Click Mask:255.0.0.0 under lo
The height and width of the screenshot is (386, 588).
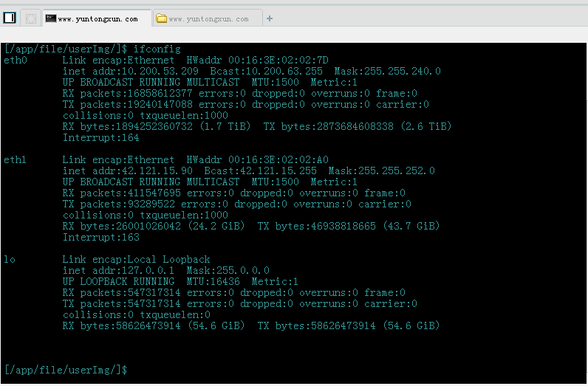228,271
